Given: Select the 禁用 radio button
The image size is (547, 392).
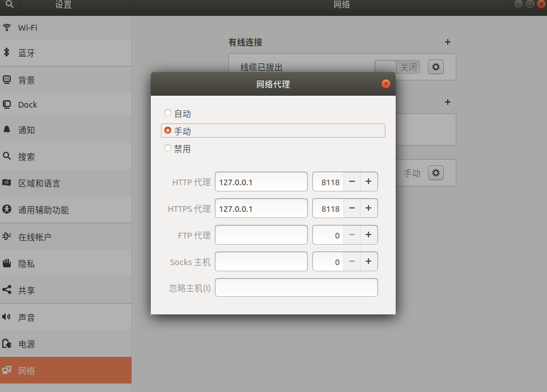Looking at the screenshot, I should 168,148.
